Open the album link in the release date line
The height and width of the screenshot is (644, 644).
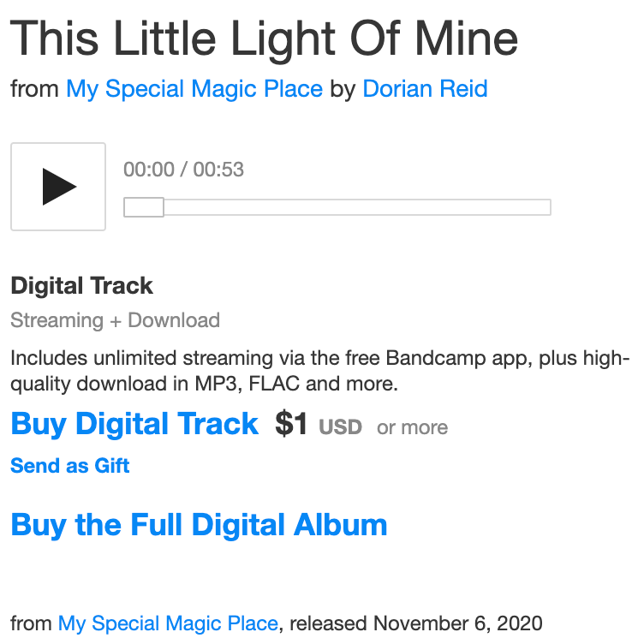(168, 623)
